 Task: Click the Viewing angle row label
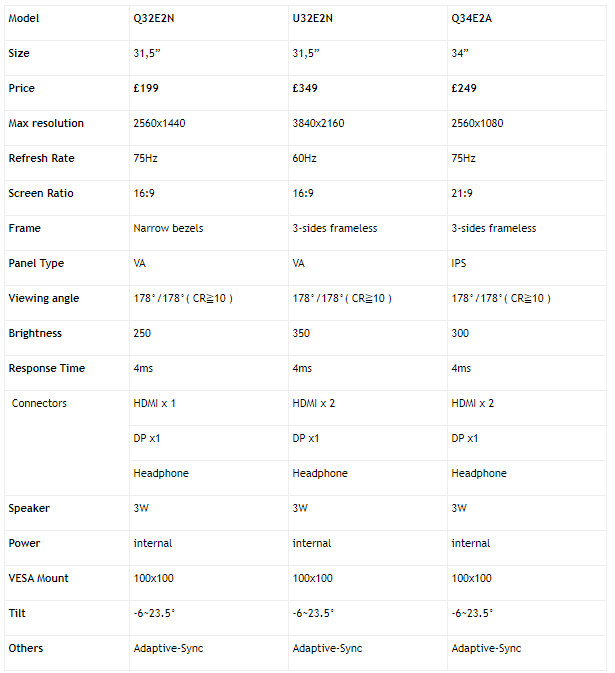(x=44, y=298)
